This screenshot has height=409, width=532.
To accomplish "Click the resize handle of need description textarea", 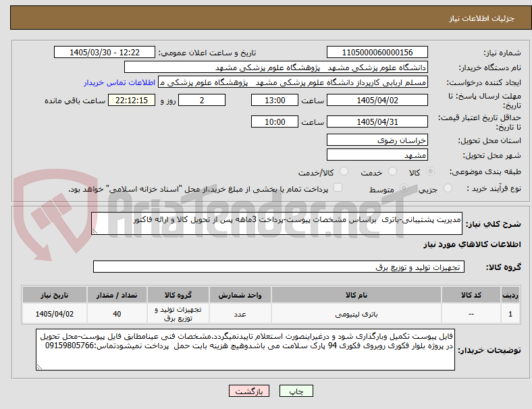I will pyautogui.click(x=95, y=231).
